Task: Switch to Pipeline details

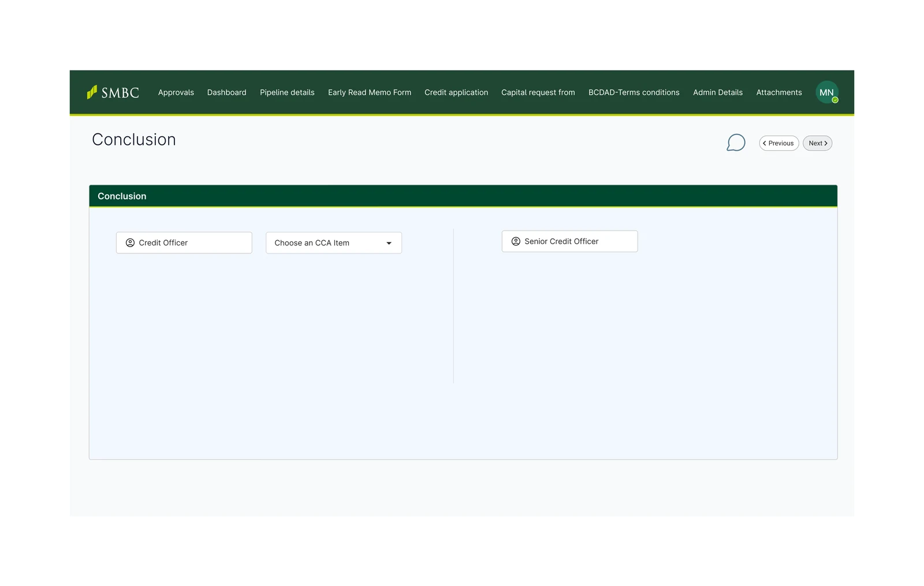Action: tap(287, 92)
